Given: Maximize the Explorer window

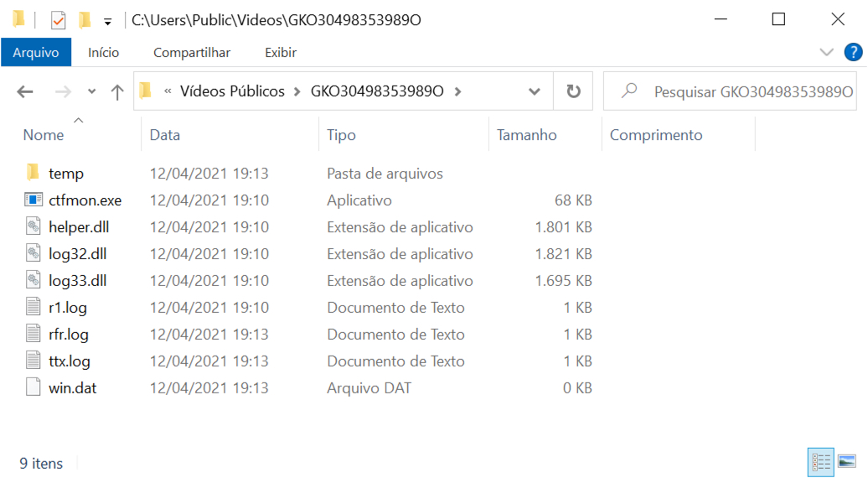Looking at the screenshot, I should point(778,18).
